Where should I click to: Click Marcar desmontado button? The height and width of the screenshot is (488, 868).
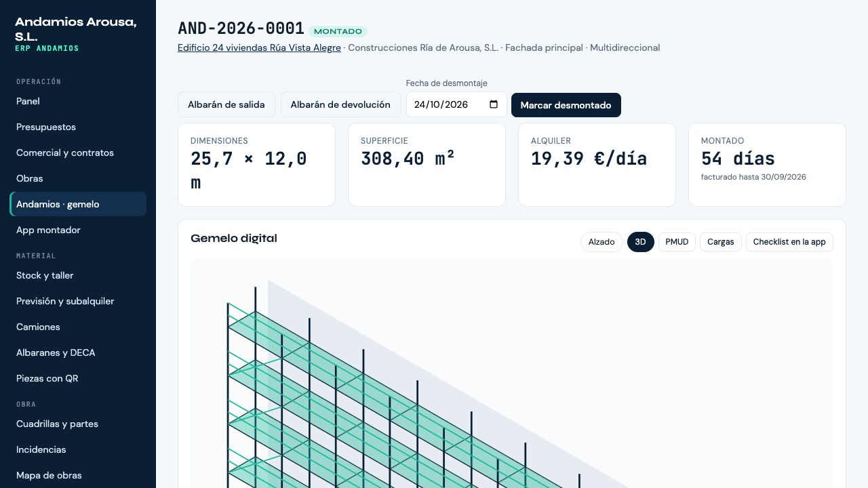coord(566,105)
